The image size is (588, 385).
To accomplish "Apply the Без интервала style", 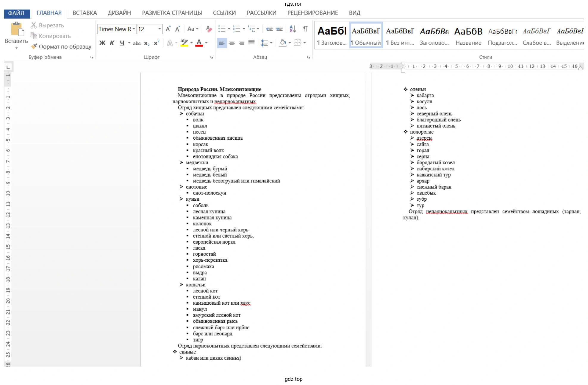I will click(400, 35).
